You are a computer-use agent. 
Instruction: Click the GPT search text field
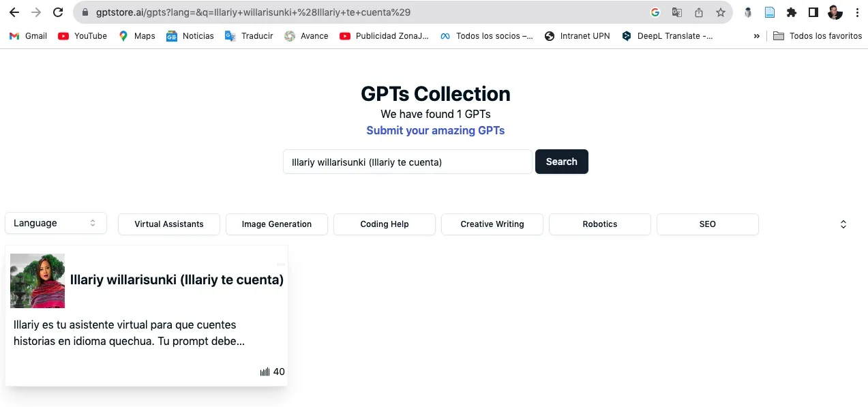point(407,162)
